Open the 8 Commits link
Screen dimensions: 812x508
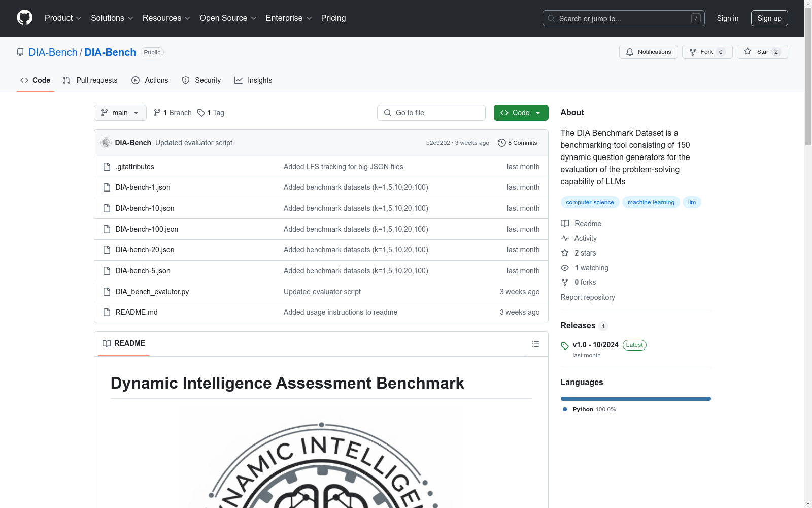[x=518, y=143]
